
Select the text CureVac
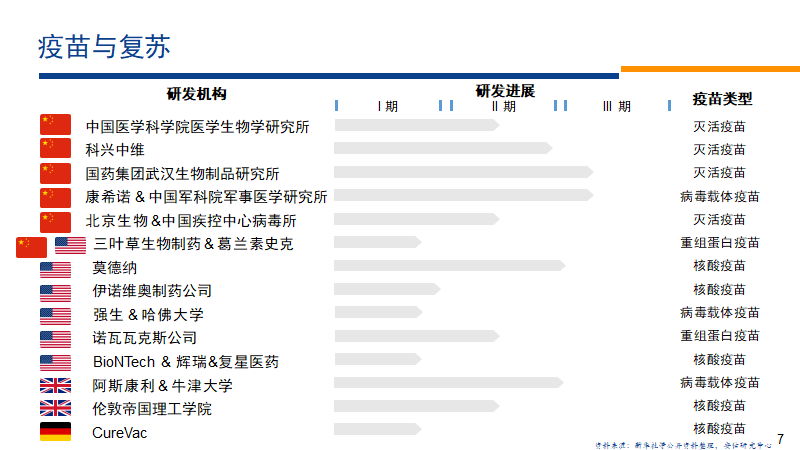(x=119, y=433)
